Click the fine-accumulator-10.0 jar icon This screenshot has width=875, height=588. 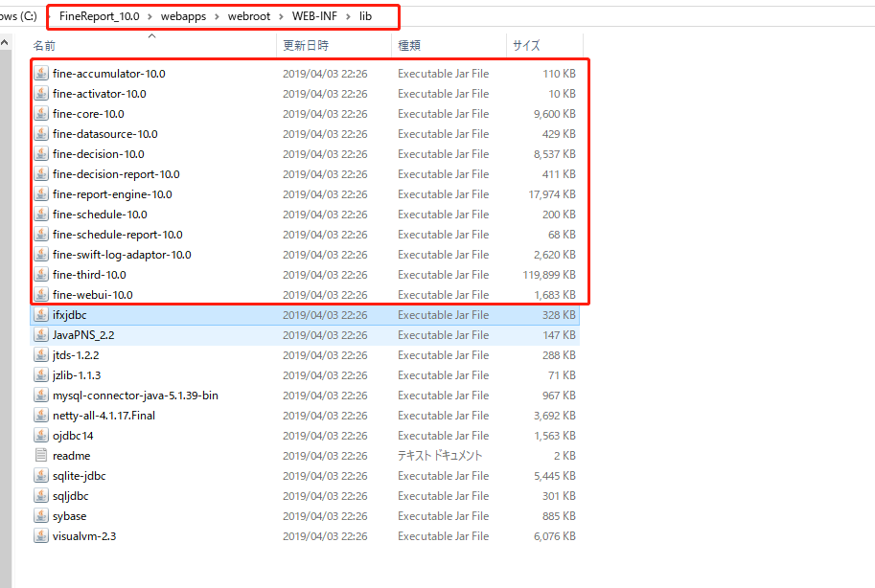point(41,73)
